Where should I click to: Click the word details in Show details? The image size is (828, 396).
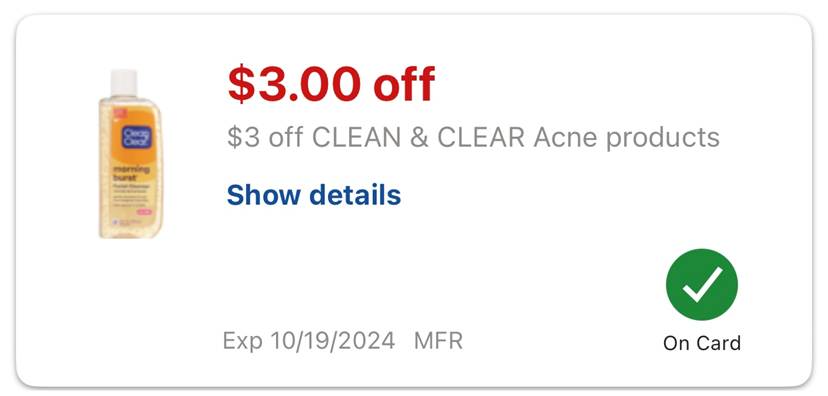pyautogui.click(x=355, y=195)
